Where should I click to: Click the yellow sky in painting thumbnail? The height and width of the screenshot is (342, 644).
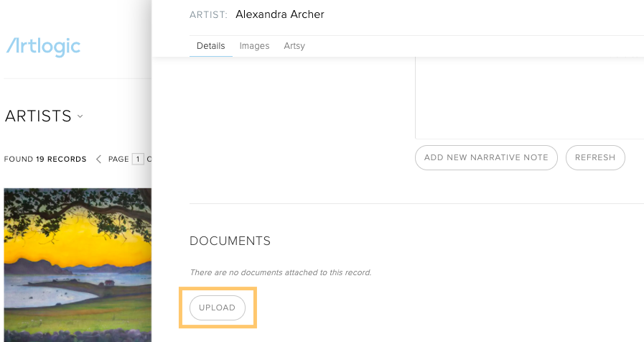[x=78, y=243]
